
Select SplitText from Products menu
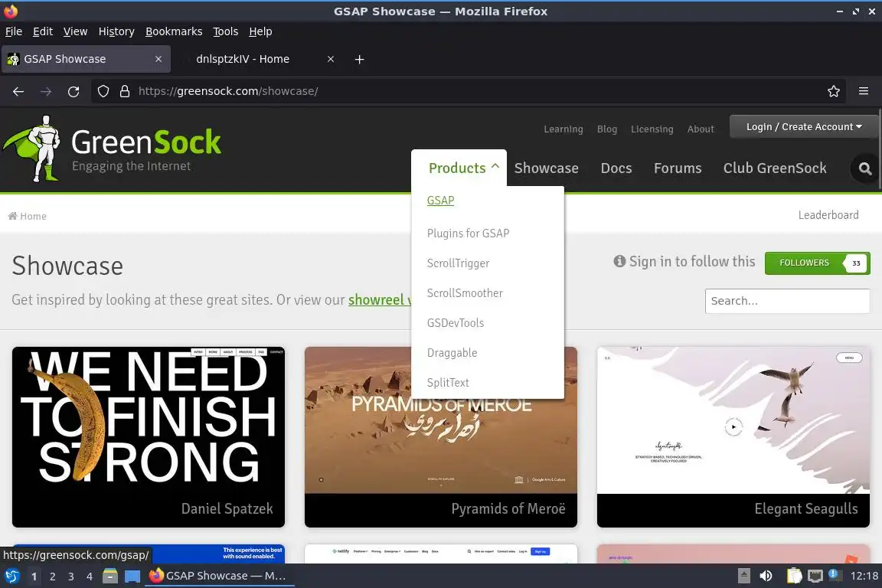(x=448, y=383)
